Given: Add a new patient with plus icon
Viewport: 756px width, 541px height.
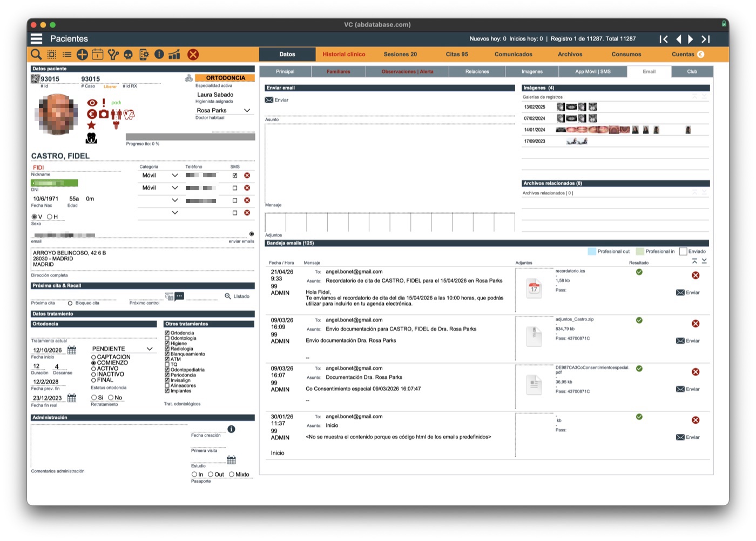Looking at the screenshot, I should 82,54.
